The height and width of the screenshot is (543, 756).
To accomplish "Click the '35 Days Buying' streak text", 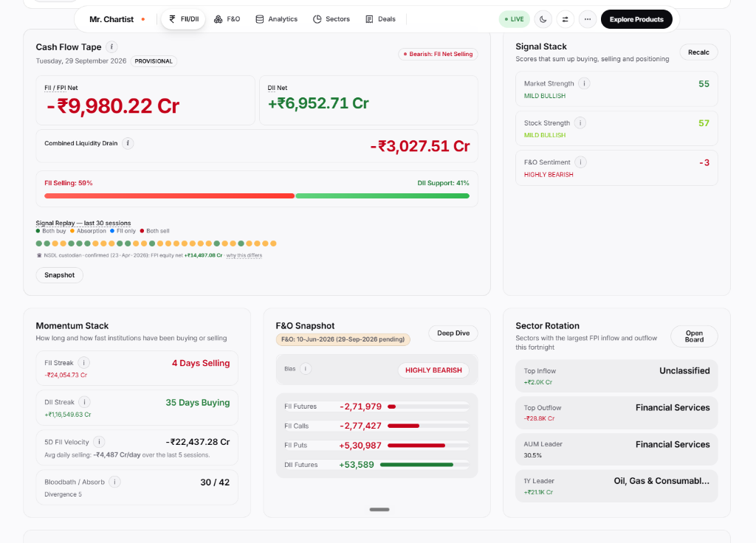I will pyautogui.click(x=198, y=403).
